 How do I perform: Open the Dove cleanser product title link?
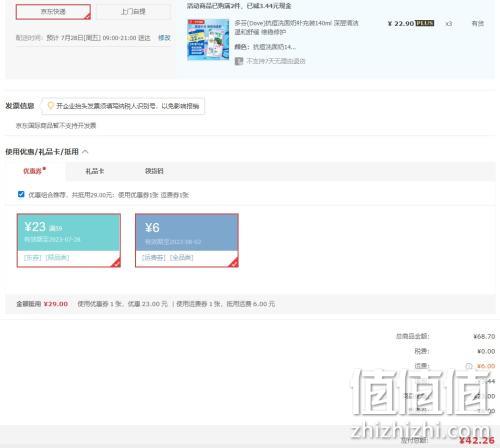click(296, 27)
